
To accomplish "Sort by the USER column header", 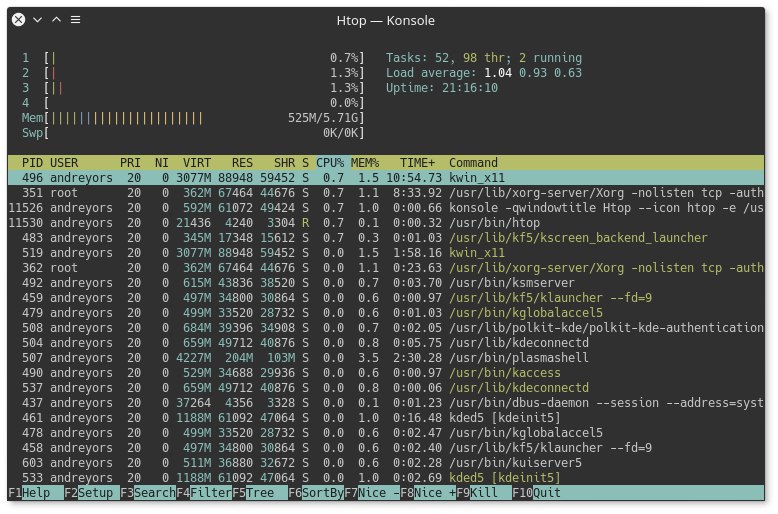I will 64,163.
